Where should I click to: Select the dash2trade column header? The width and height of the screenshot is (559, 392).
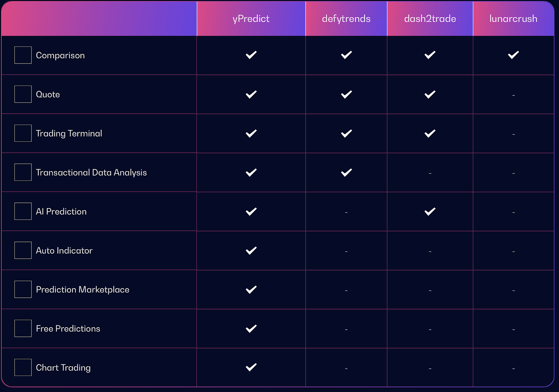(430, 19)
